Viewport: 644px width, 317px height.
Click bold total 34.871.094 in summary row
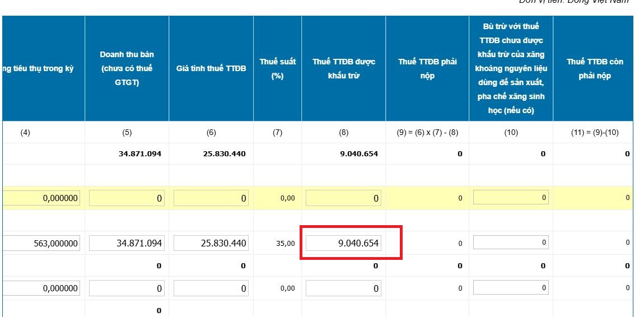coord(139,154)
